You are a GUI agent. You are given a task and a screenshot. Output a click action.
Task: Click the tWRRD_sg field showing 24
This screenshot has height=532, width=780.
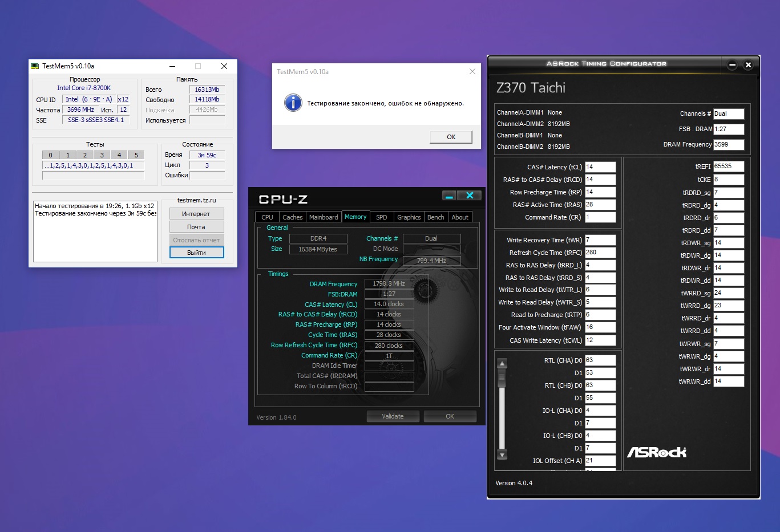tap(729, 293)
